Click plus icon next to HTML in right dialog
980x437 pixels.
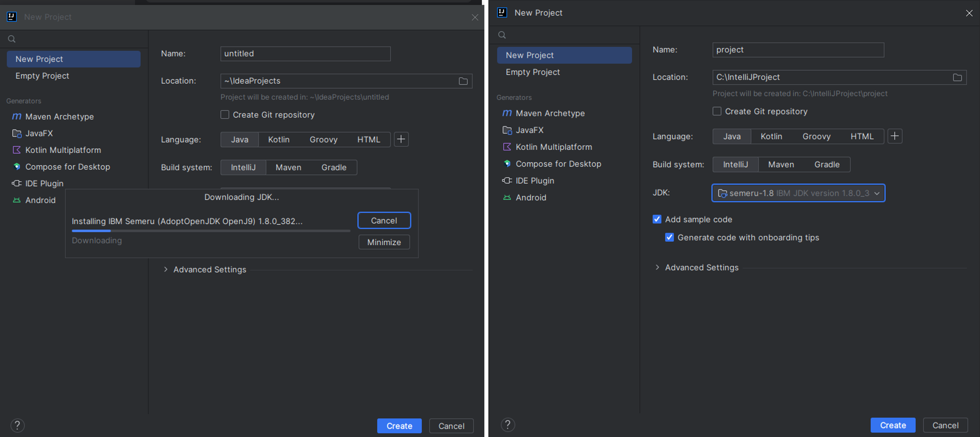pyautogui.click(x=895, y=136)
